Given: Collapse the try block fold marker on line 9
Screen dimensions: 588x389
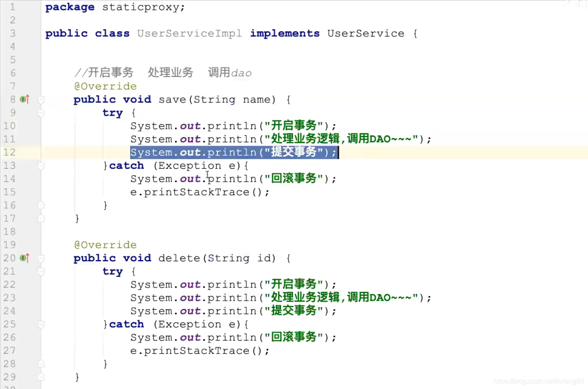Looking at the screenshot, I should pos(41,113).
